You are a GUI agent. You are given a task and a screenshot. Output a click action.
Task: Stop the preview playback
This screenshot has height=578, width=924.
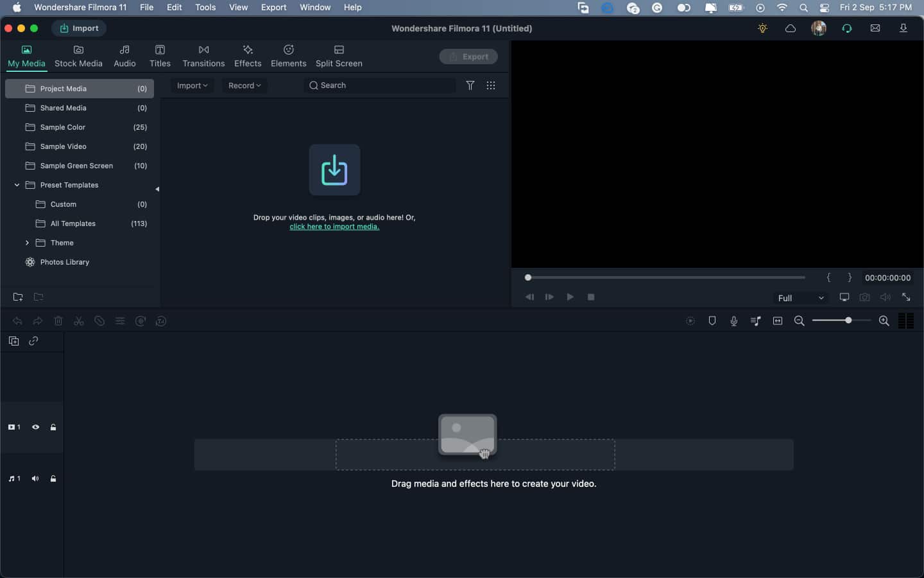[591, 297]
